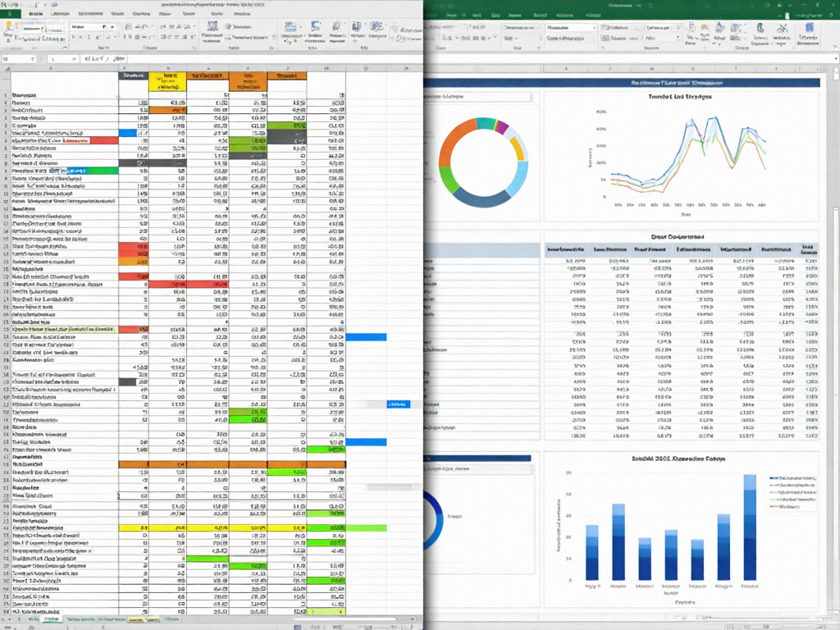Screen dimensions: 840x630
Task: Click the blue header row of dashboard table
Action: [682, 249]
